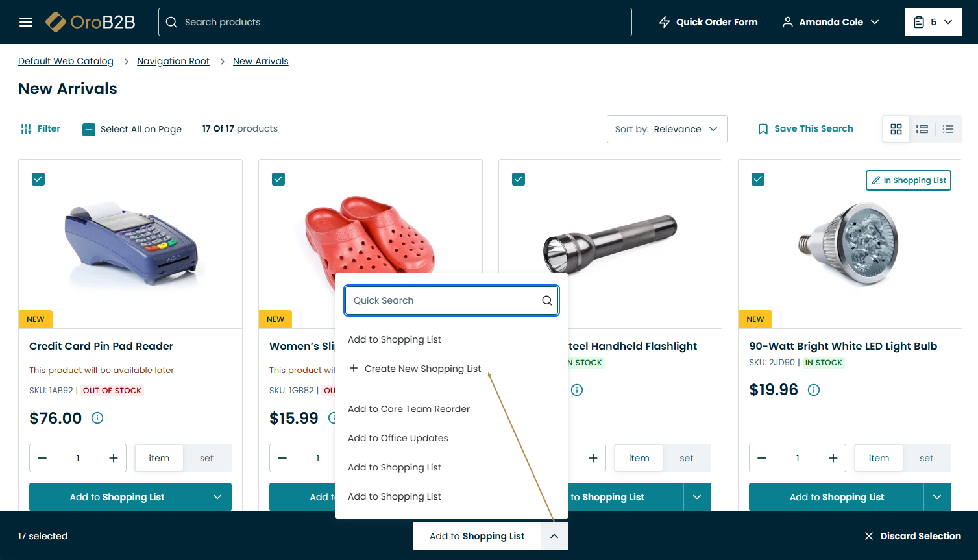Click the OroB2B logo
Screen dimensions: 978x560
click(90, 22)
